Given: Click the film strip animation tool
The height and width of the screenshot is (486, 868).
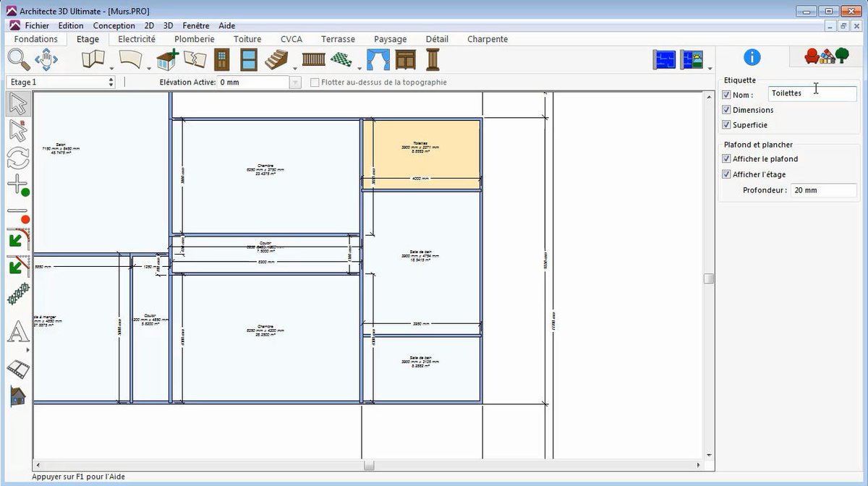Looking at the screenshot, I should point(18,370).
